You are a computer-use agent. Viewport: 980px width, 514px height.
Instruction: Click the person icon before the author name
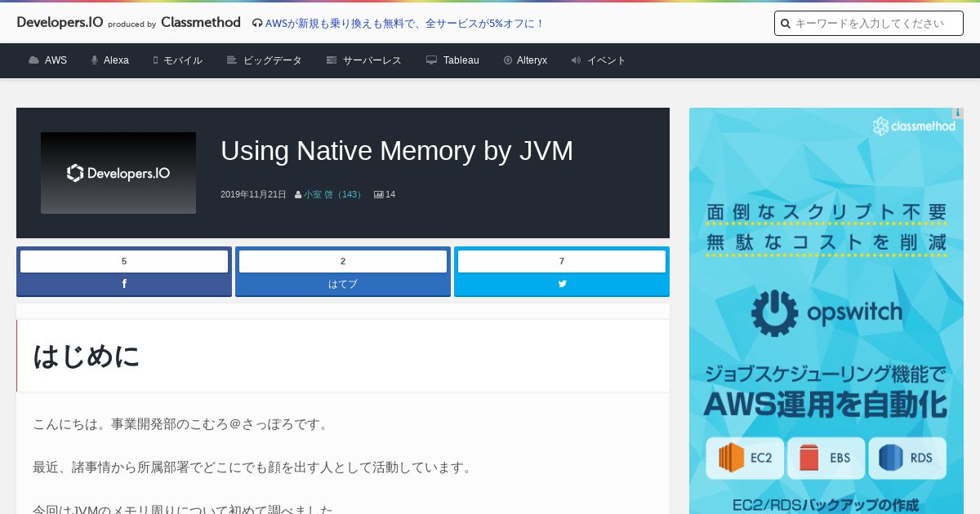(x=298, y=195)
